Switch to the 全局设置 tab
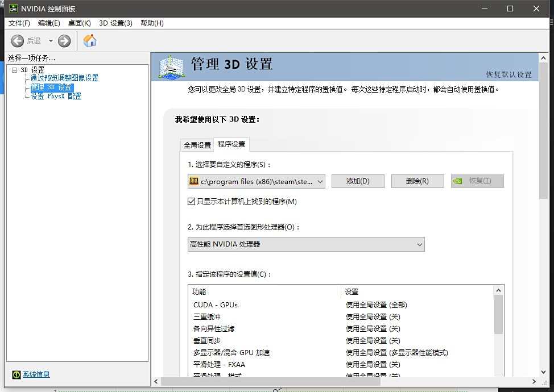This screenshot has height=392, width=554. click(197, 145)
